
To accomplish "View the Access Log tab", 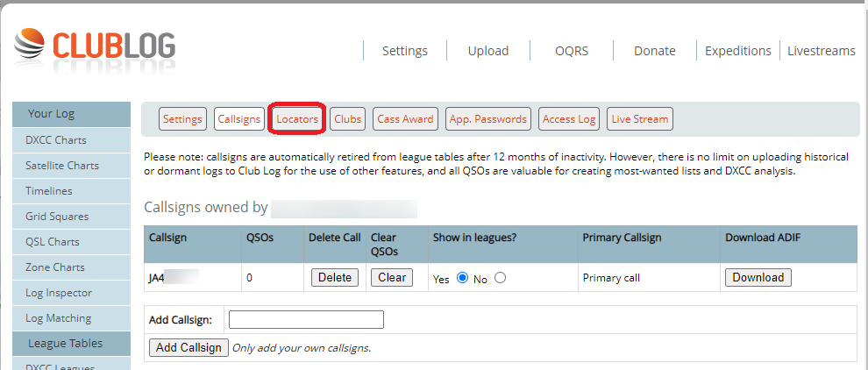I will click(569, 119).
